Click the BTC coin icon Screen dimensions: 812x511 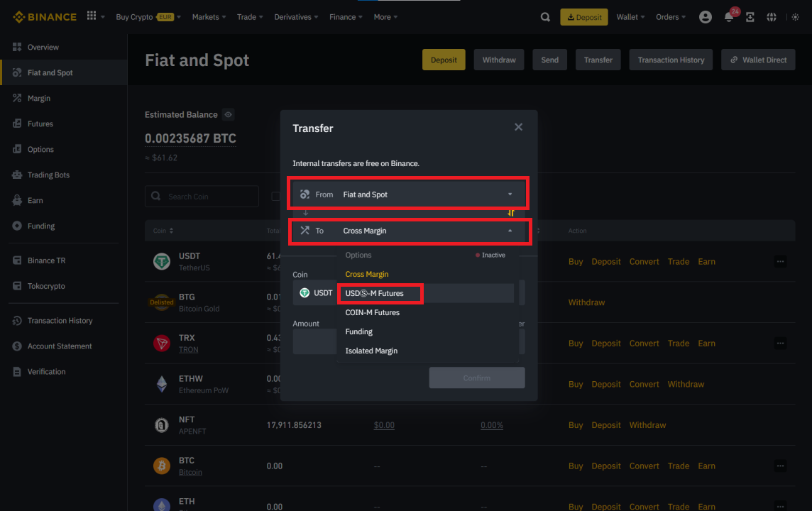(x=162, y=466)
